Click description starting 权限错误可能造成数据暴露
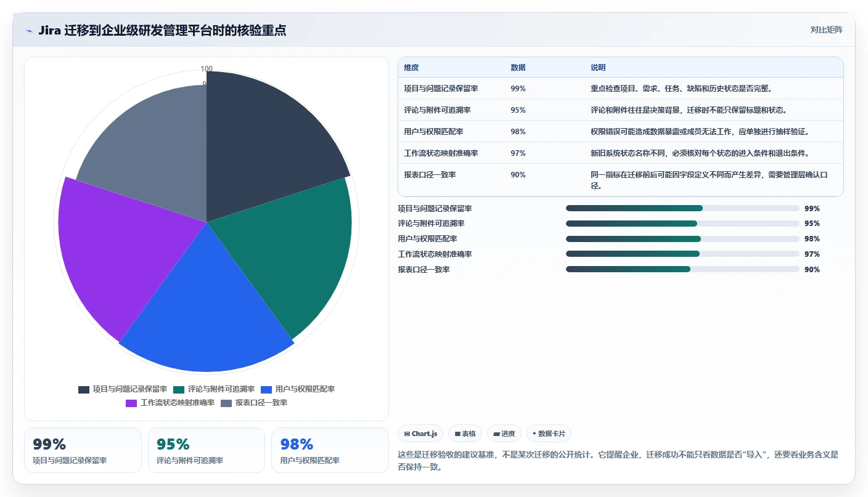The width and height of the screenshot is (868, 497). point(700,132)
